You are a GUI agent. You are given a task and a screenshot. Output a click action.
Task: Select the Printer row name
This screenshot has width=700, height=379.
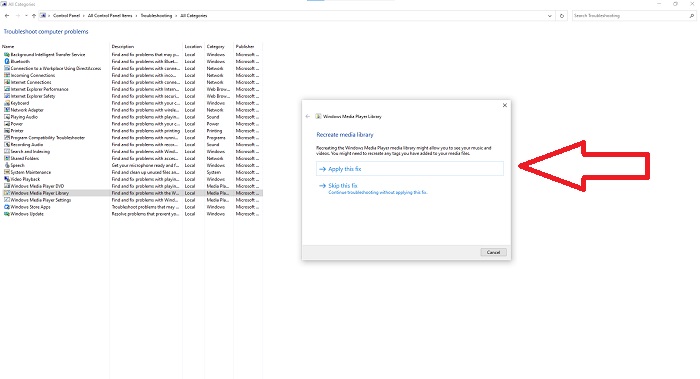tap(17, 131)
